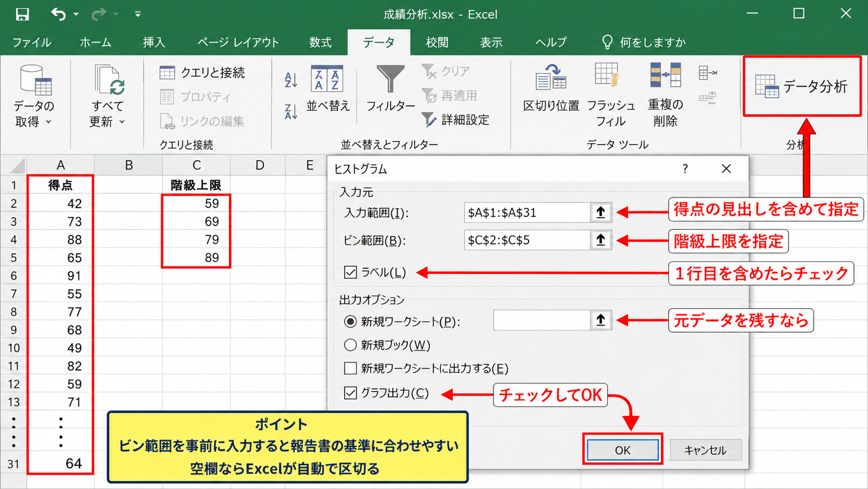
Task: Check 新規ワークシートに出力する checkbox
Action: (350, 368)
